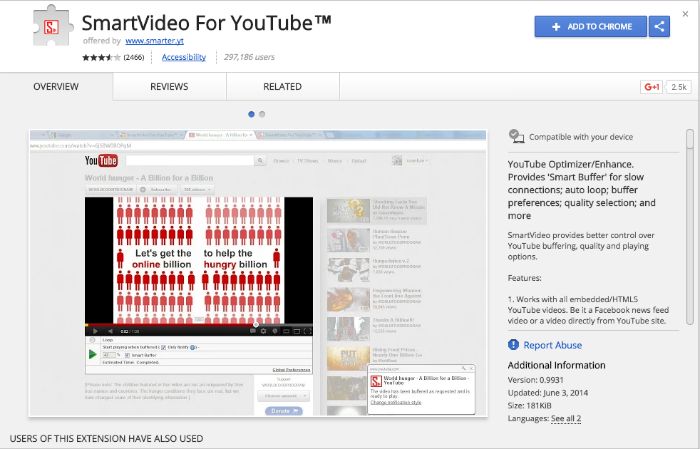Click the Report Abuse link
Viewport: 700px width, 449px height.
[x=553, y=345]
